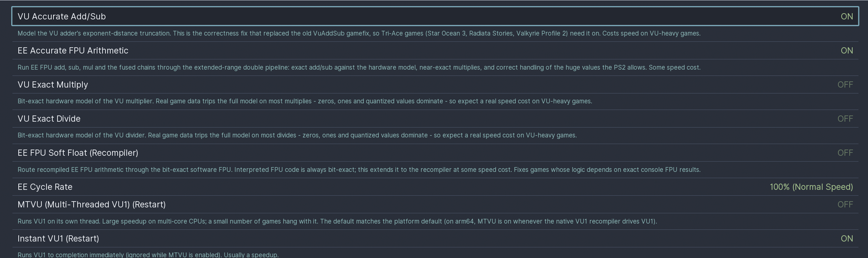Turn off the VU Accurate Add/Sub ON value
Screen dimensions: 868x258
(847, 16)
